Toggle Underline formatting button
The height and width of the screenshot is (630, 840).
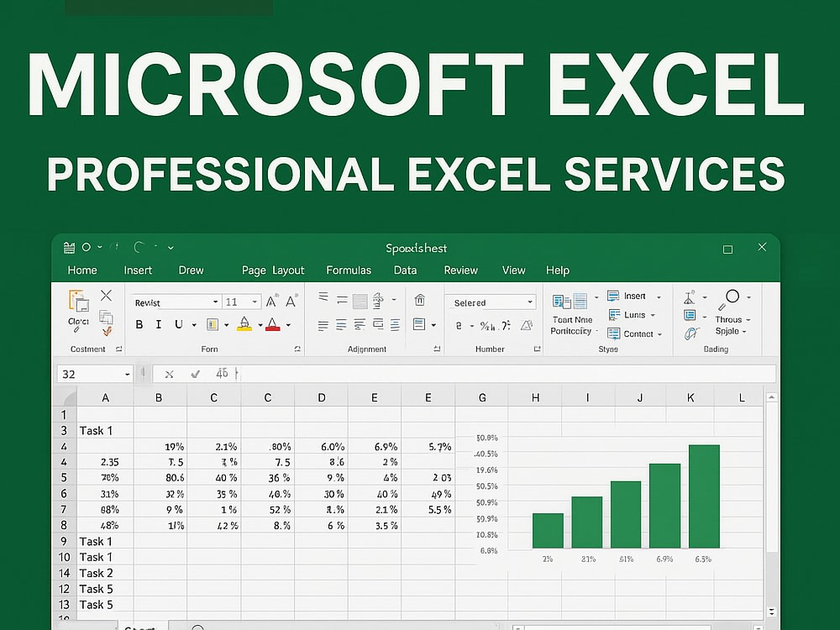coord(179,324)
